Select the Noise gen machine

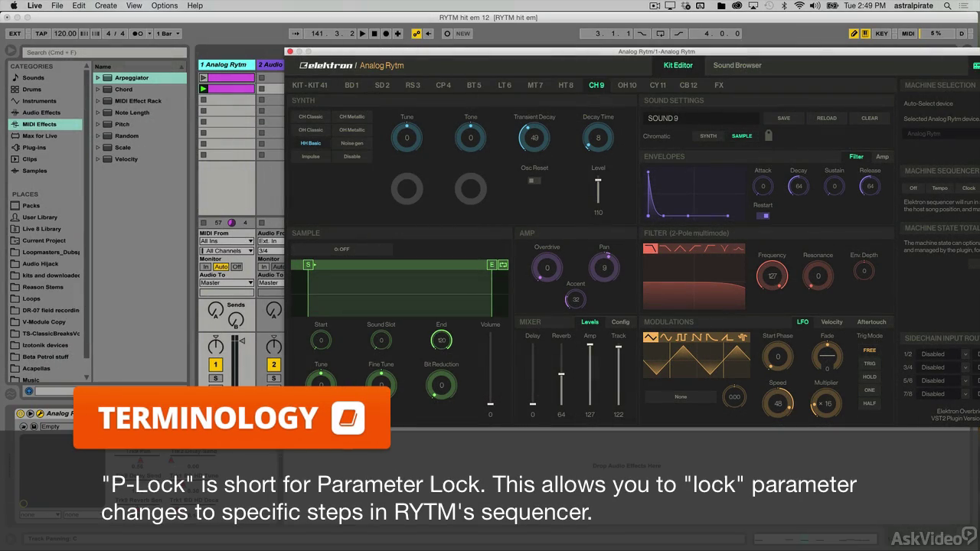coord(351,143)
